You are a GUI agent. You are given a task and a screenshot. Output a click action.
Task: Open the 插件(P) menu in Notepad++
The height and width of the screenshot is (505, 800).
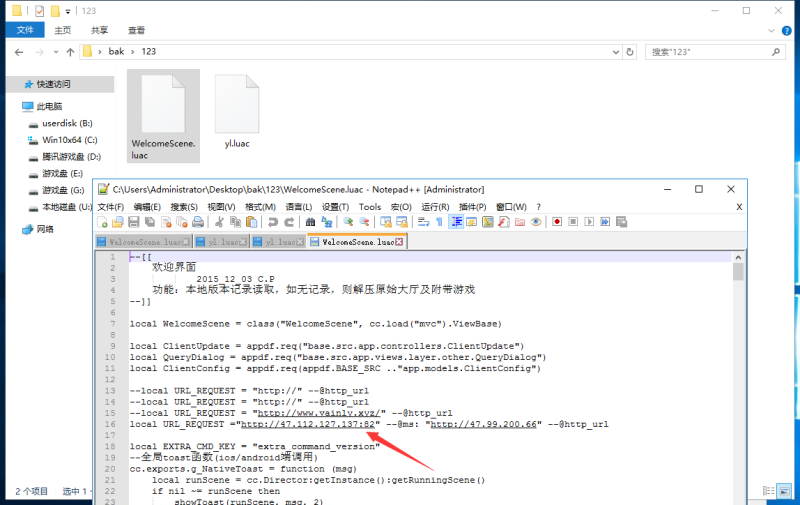click(472, 206)
